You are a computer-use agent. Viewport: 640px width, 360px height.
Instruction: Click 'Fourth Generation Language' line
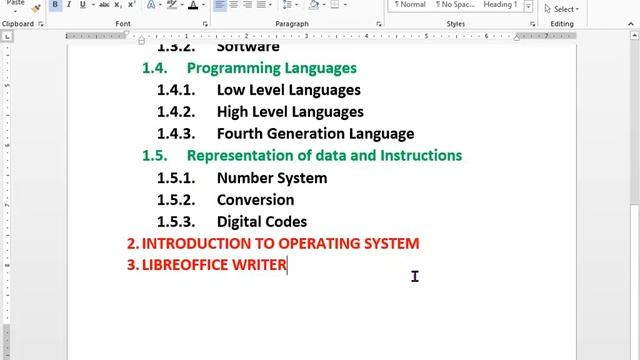pyautogui.click(x=316, y=134)
